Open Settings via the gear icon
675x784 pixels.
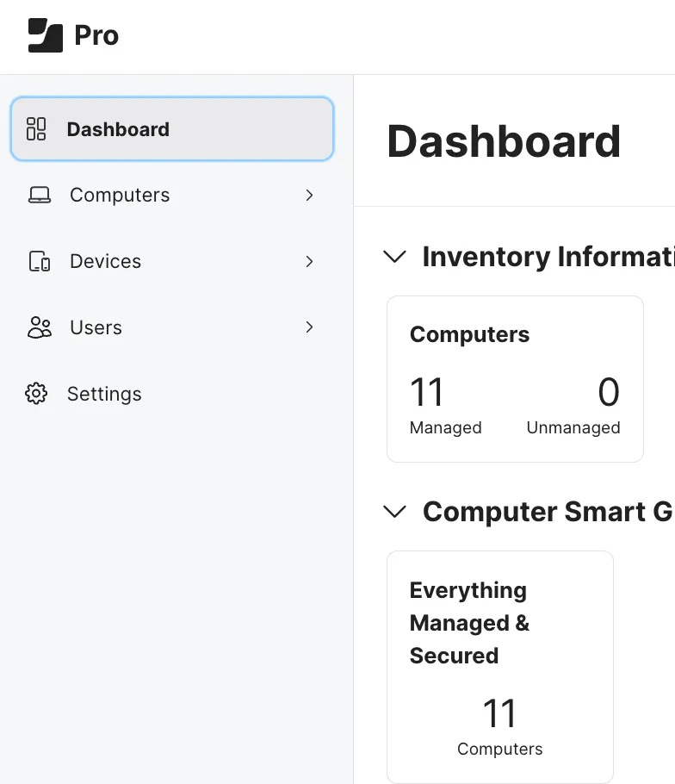(x=35, y=394)
